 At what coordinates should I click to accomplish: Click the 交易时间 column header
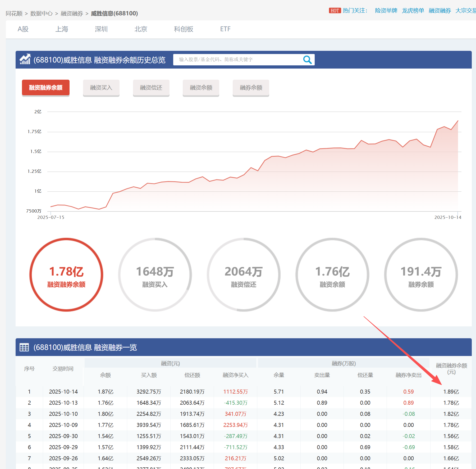[63, 369]
